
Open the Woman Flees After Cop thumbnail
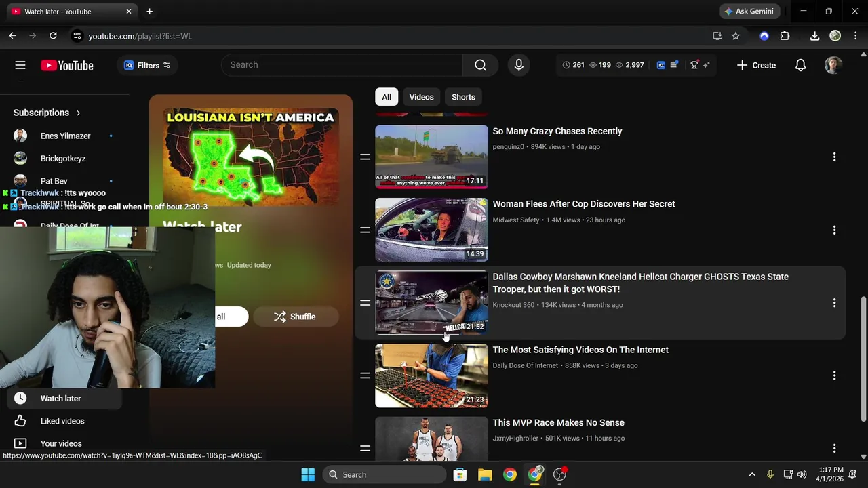[431, 230]
